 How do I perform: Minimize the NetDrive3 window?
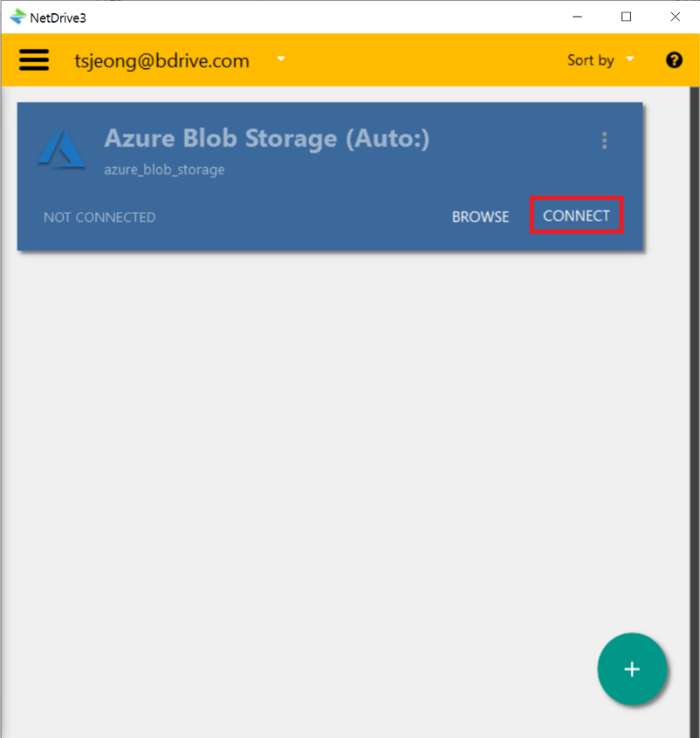point(577,17)
